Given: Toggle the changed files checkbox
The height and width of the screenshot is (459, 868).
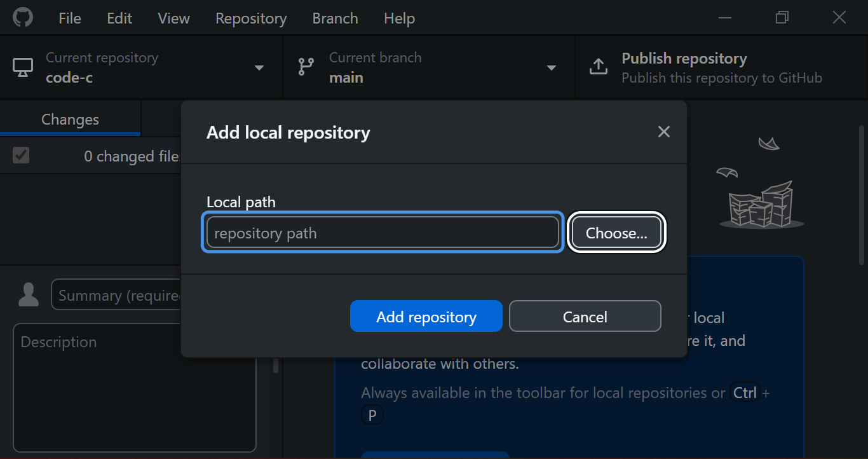Looking at the screenshot, I should [21, 155].
